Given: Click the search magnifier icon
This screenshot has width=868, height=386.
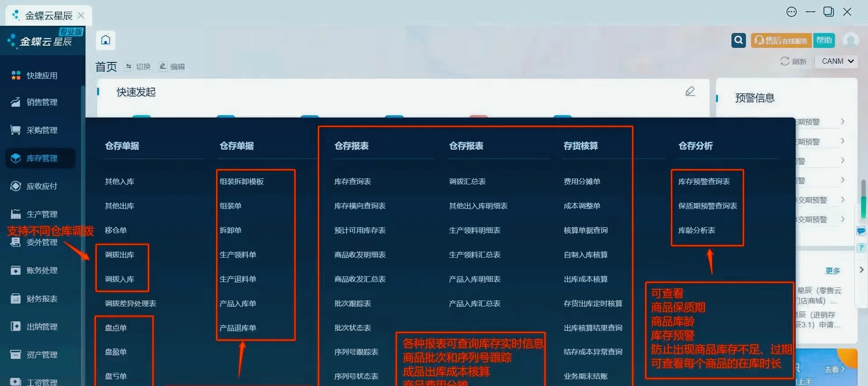Looking at the screenshot, I should pyautogui.click(x=739, y=40).
